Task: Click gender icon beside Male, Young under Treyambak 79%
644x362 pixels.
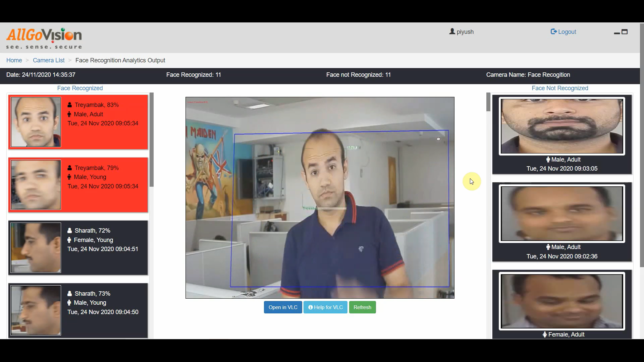Action: [69, 177]
